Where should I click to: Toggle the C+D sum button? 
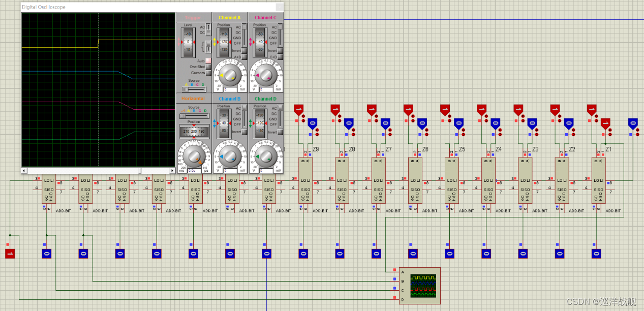(x=280, y=57)
